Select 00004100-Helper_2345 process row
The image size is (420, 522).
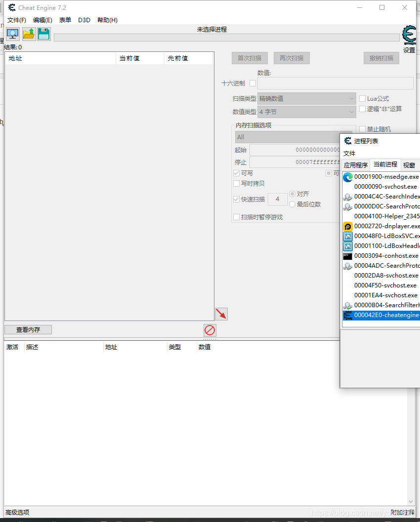381,216
